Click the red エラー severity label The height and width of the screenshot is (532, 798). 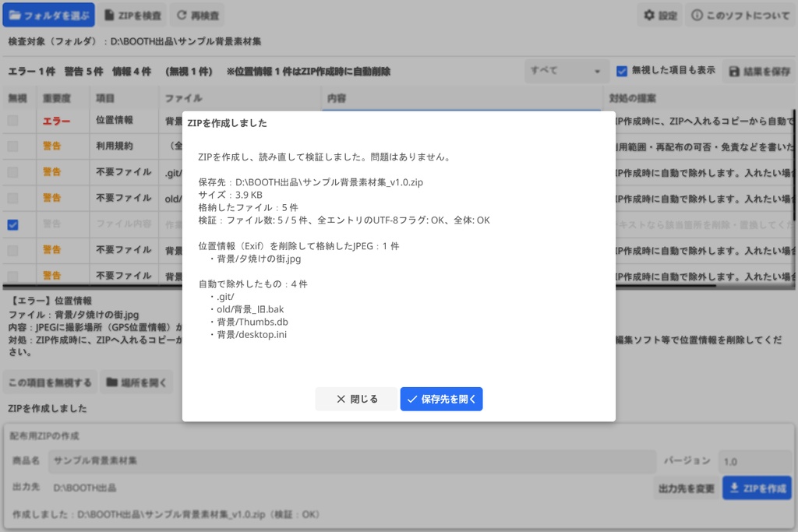(56, 121)
